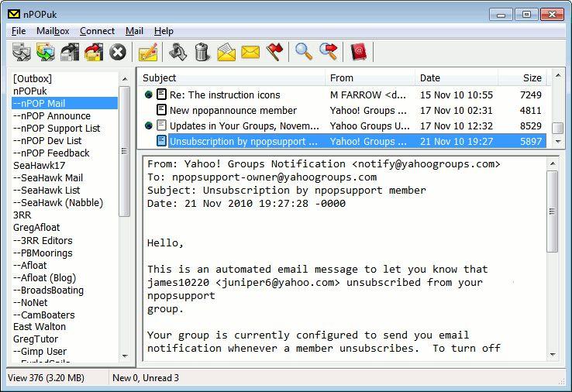
Task: Click the message list scroll-down arrow
Action: point(558,141)
